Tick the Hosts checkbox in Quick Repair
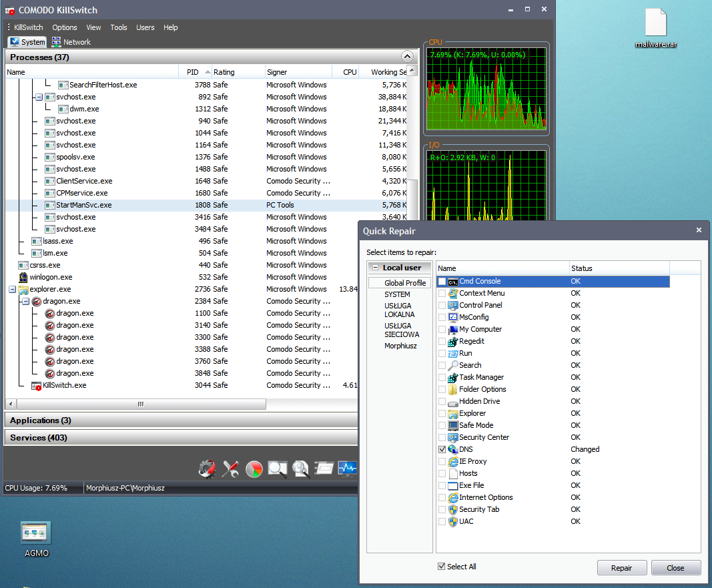 [442, 473]
